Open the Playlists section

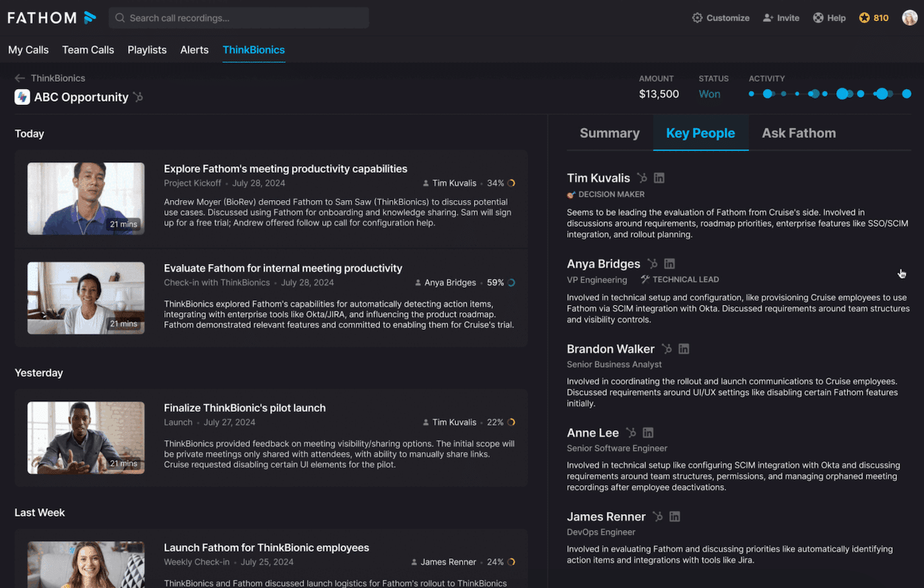click(x=147, y=50)
